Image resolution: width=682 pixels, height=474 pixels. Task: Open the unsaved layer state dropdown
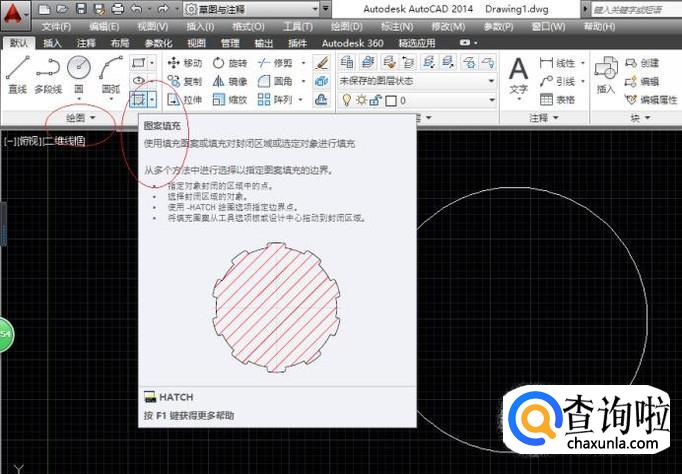(417, 81)
